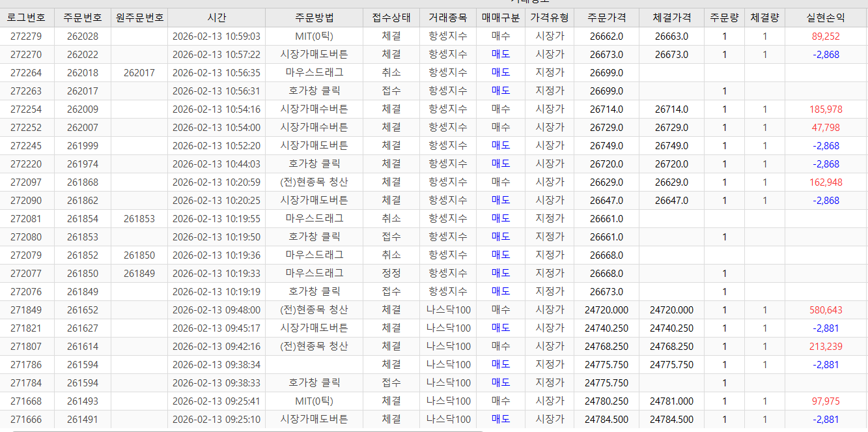Click the 체결가격 column header
This screenshot has height=432, width=868.
(x=671, y=18)
